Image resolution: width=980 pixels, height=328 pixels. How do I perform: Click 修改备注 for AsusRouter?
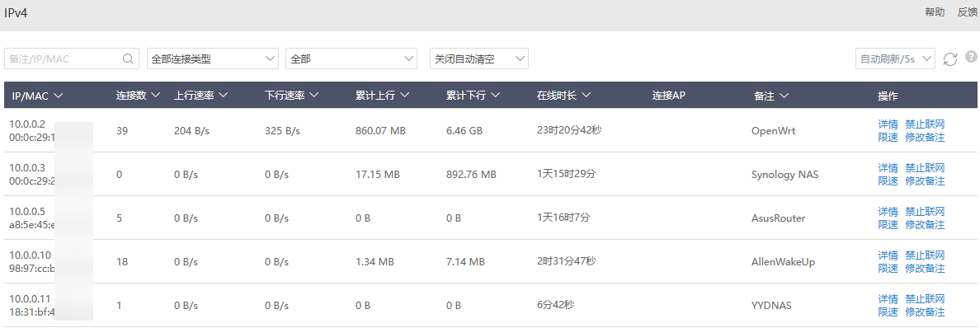tap(925, 224)
